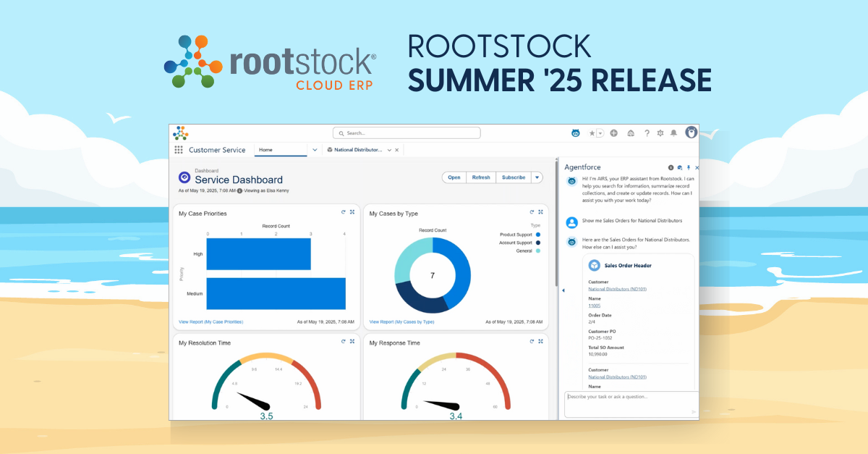Click info icon beside Viewing as Elsa Kenny
The height and width of the screenshot is (454, 868).
(x=239, y=191)
